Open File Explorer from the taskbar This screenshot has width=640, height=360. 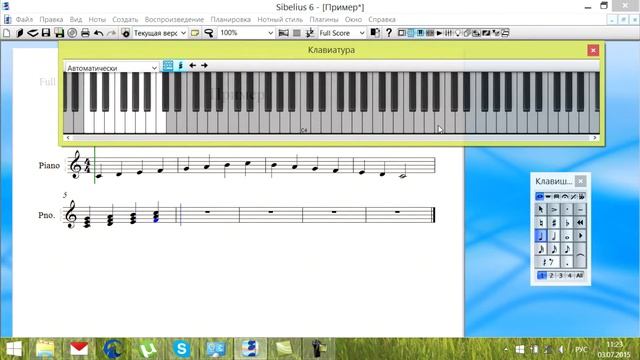tap(45, 349)
